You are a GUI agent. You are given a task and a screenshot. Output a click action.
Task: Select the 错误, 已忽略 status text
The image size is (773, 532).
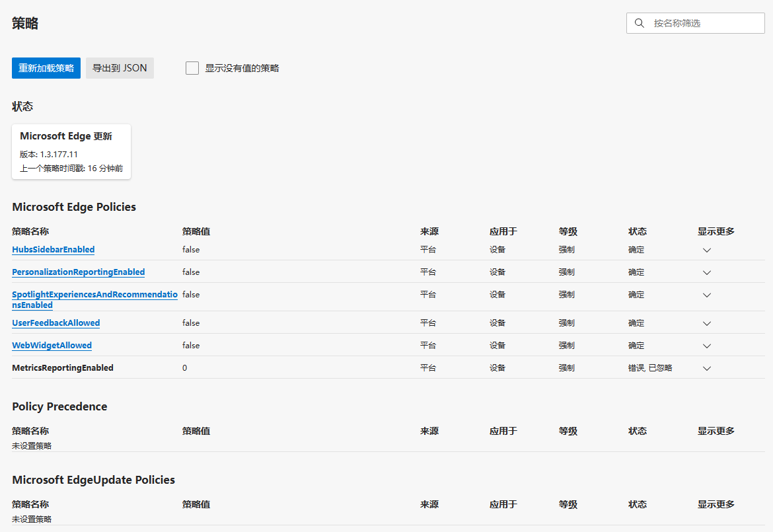pos(650,368)
